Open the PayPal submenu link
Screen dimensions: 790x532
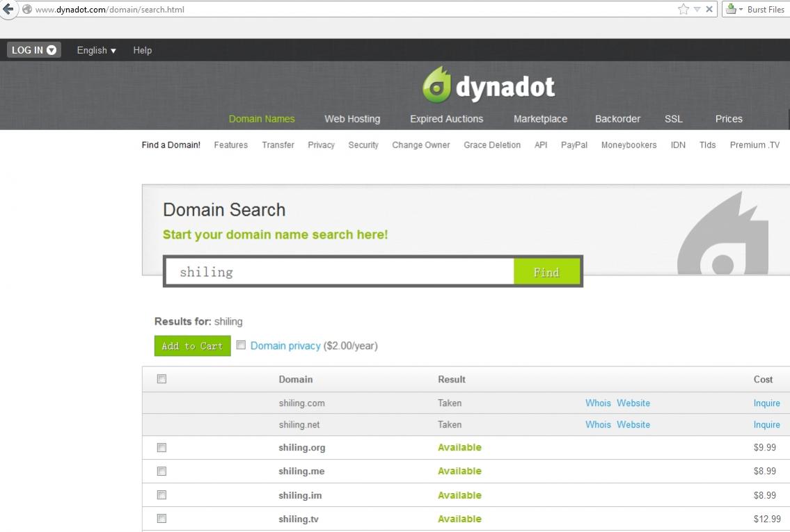point(574,145)
